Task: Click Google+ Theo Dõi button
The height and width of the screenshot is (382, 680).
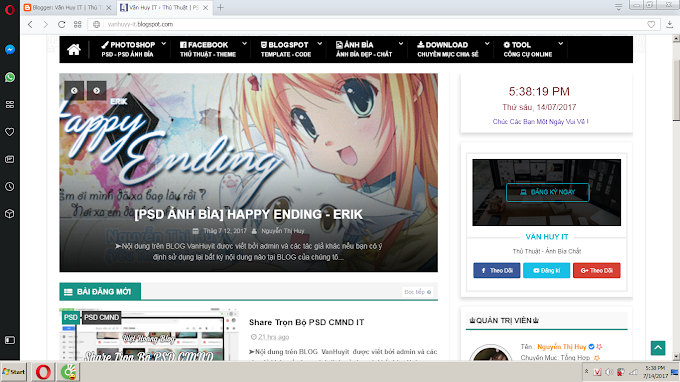Action: click(597, 271)
